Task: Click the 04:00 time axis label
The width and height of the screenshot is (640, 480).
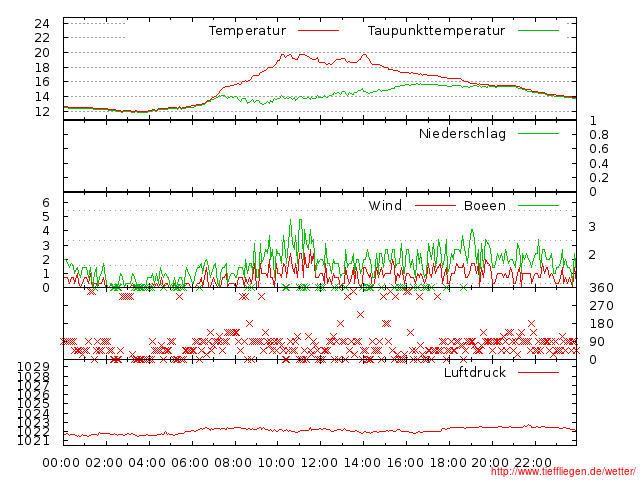Action: pyautogui.click(x=147, y=463)
